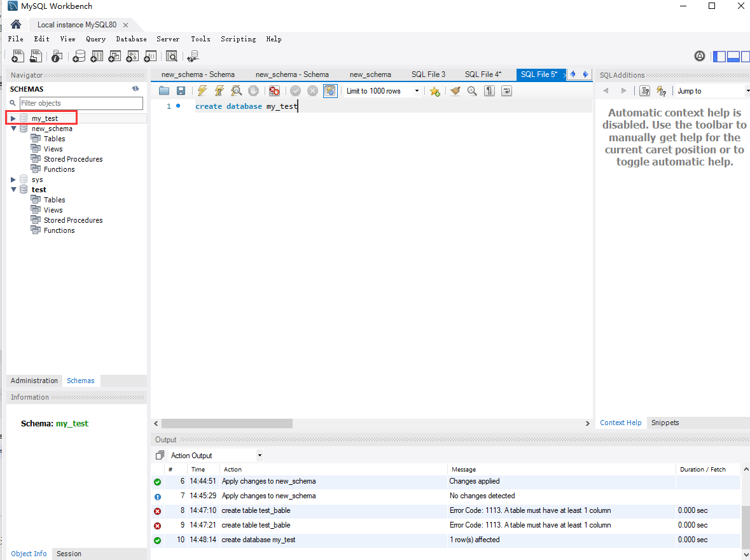Switch to the Administration tab

tap(34, 381)
